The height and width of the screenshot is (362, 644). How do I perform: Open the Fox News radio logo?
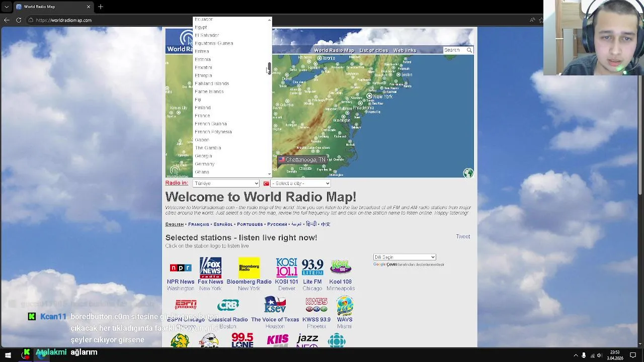coord(210,267)
